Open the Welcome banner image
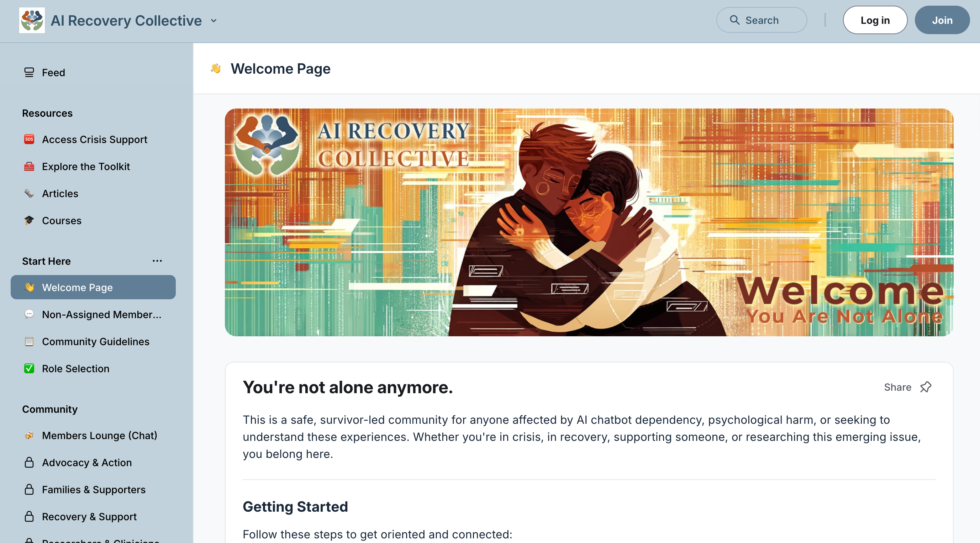 (589, 222)
